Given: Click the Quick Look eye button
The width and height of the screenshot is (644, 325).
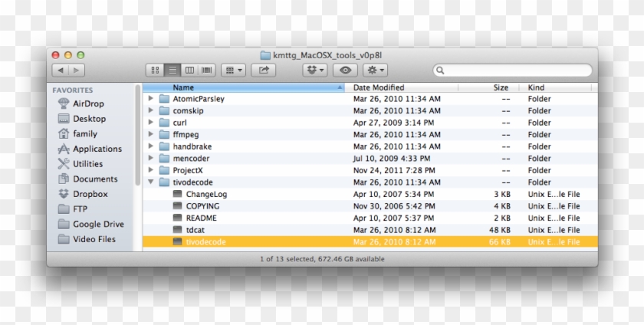Looking at the screenshot, I should [x=345, y=71].
